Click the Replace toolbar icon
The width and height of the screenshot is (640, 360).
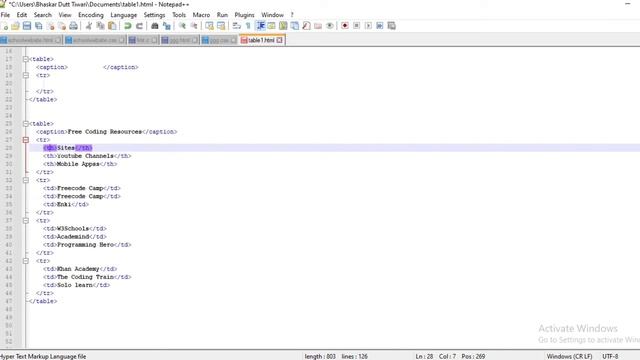tap(167, 26)
